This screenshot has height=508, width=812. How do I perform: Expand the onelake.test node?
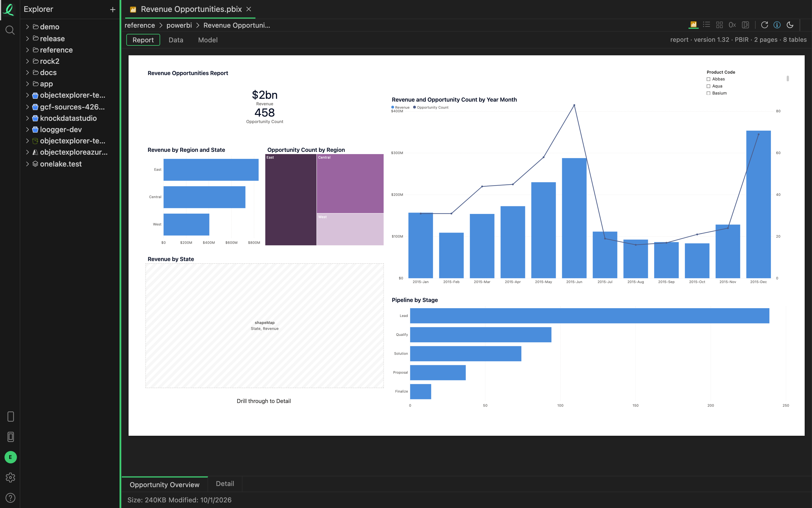click(28, 164)
